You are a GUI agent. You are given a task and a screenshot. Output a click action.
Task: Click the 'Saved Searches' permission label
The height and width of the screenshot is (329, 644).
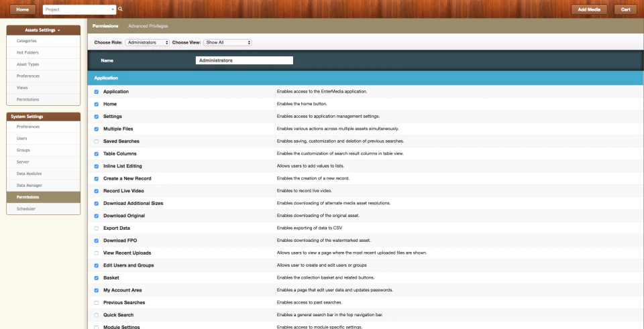click(x=121, y=141)
